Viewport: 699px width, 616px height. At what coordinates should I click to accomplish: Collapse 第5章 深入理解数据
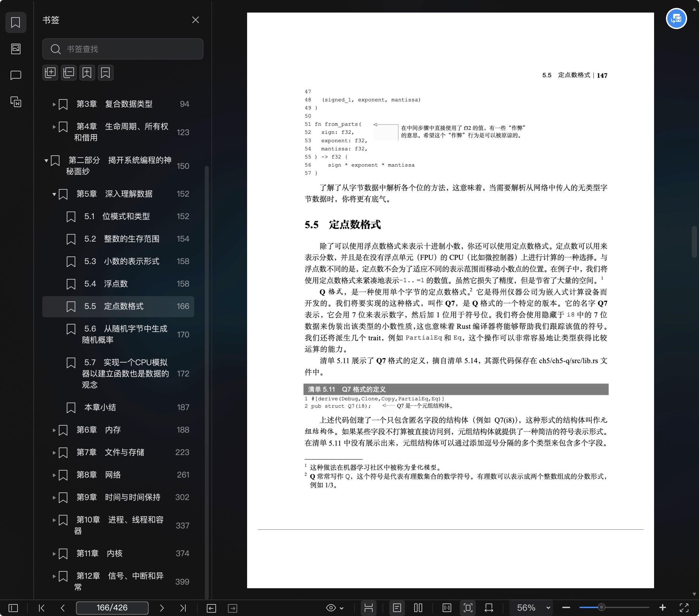[x=54, y=194]
